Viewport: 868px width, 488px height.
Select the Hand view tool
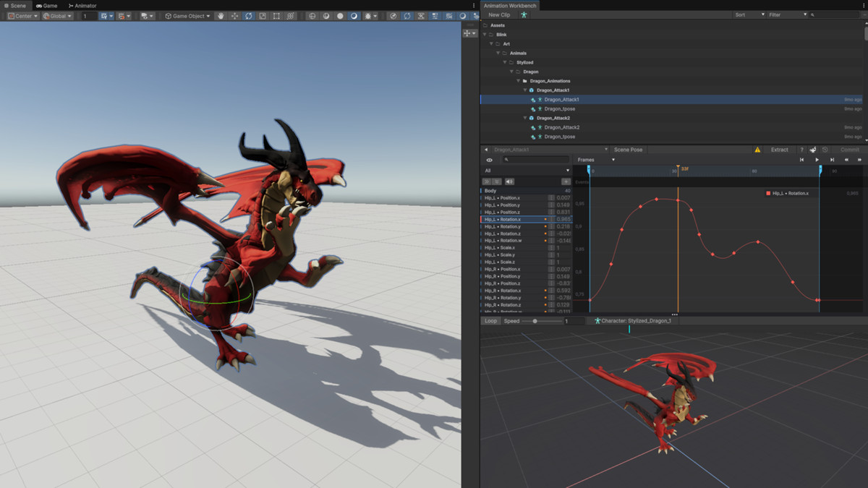pyautogui.click(x=221, y=16)
